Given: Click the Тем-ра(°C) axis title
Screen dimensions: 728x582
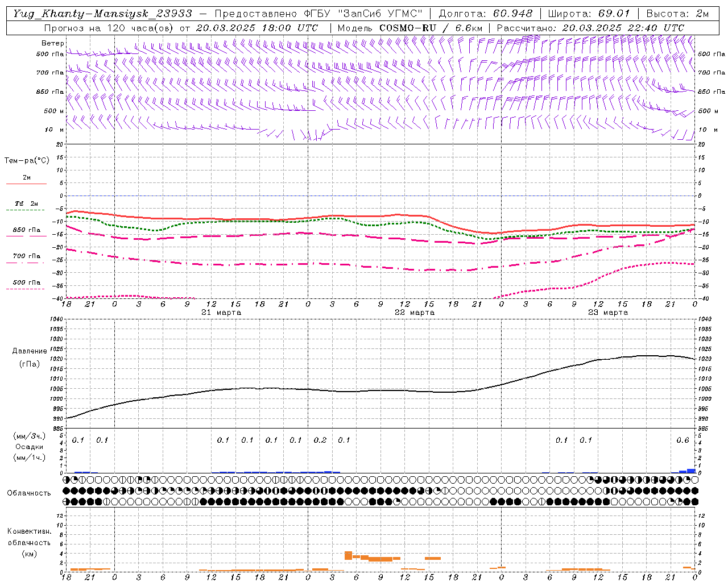Looking at the screenshot, I should [x=27, y=161].
